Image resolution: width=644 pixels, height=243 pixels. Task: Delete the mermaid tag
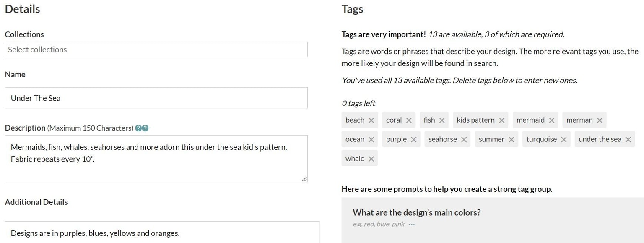coord(551,120)
